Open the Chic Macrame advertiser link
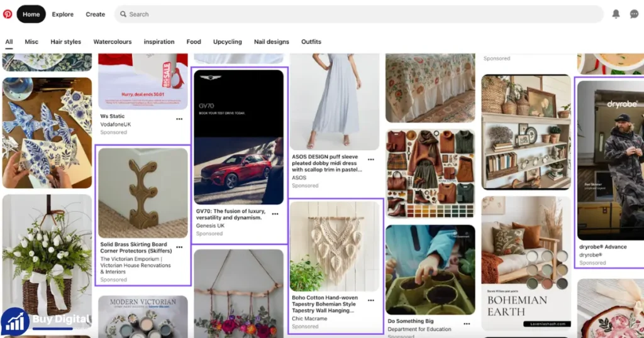 309,319
